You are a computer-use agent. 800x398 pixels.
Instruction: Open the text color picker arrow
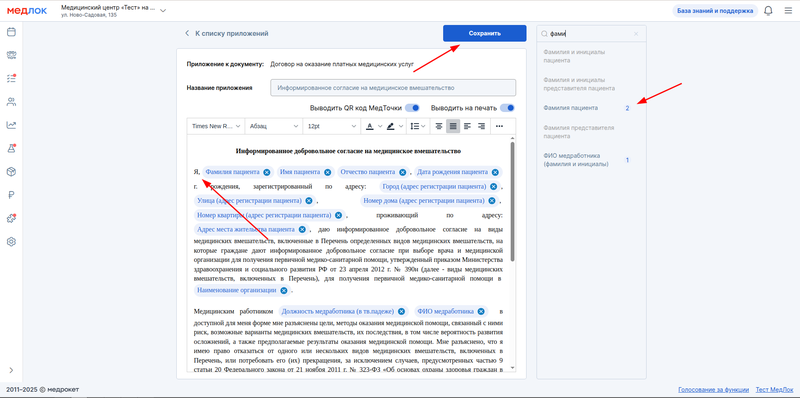380,127
